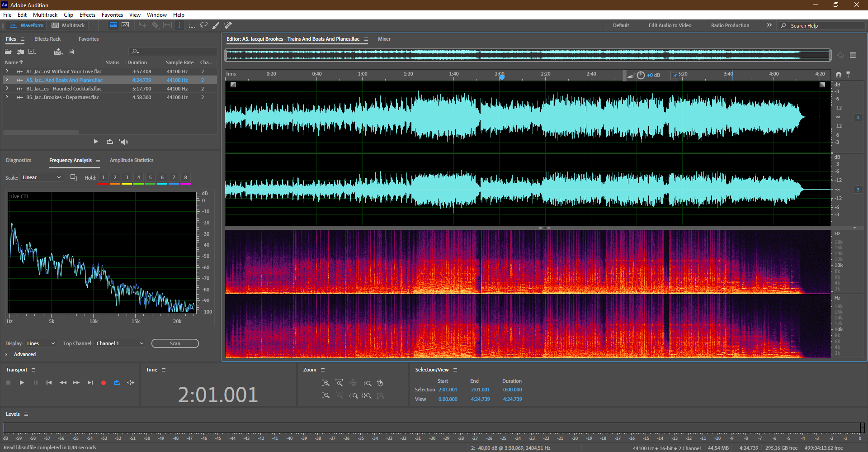The height and width of the screenshot is (452, 868).
Task: Click the Rewind button
Action: [63, 383]
